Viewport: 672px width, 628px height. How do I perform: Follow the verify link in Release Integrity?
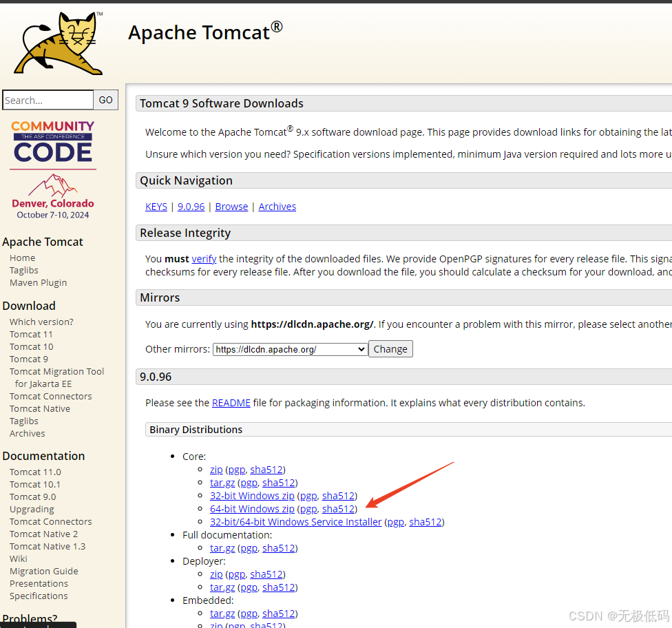[x=204, y=259]
